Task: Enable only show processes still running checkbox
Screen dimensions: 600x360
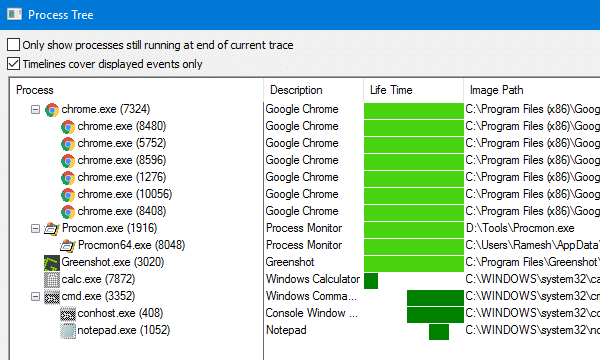Action: pos(13,45)
